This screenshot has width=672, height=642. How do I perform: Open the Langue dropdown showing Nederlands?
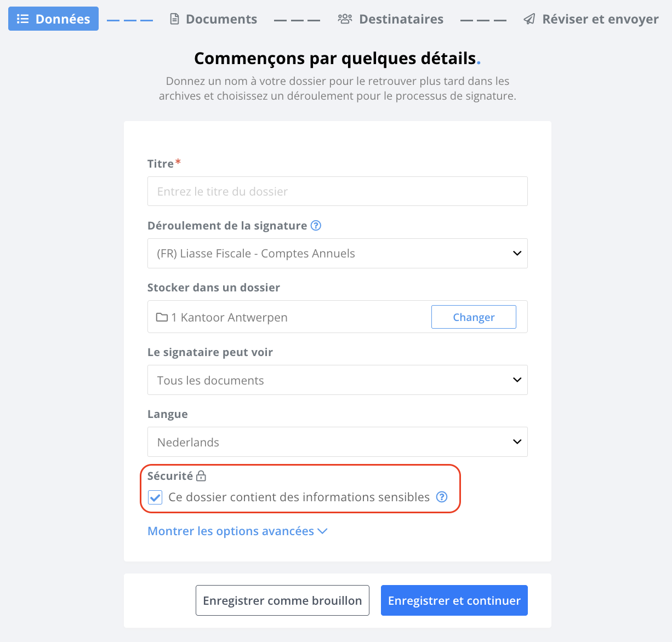point(338,442)
